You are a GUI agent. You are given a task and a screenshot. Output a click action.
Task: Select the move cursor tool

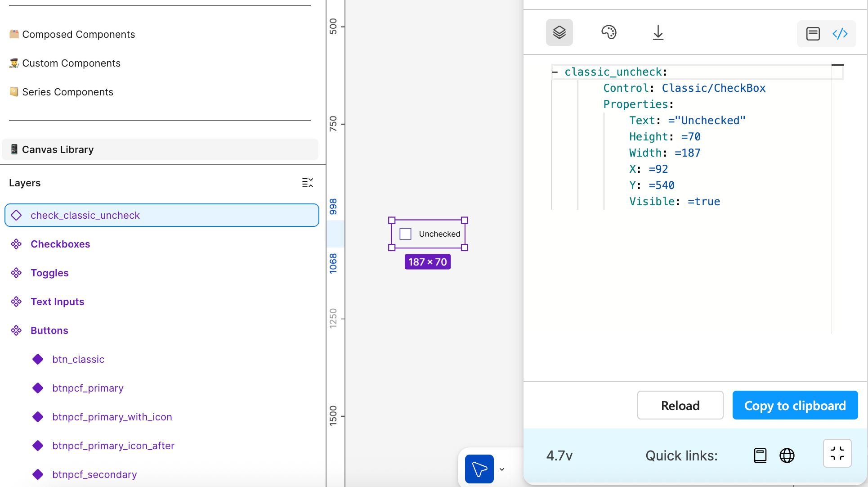[x=479, y=469]
